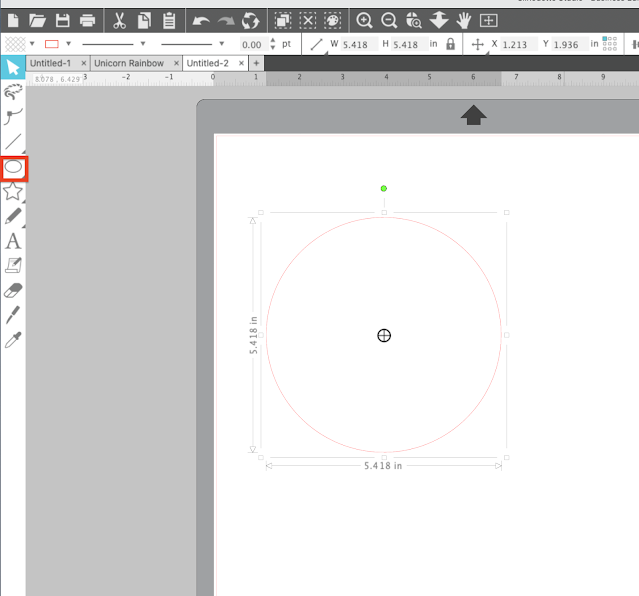This screenshot has width=639, height=596.
Task: Close the Untitled-1 tab
Action: tap(84, 63)
